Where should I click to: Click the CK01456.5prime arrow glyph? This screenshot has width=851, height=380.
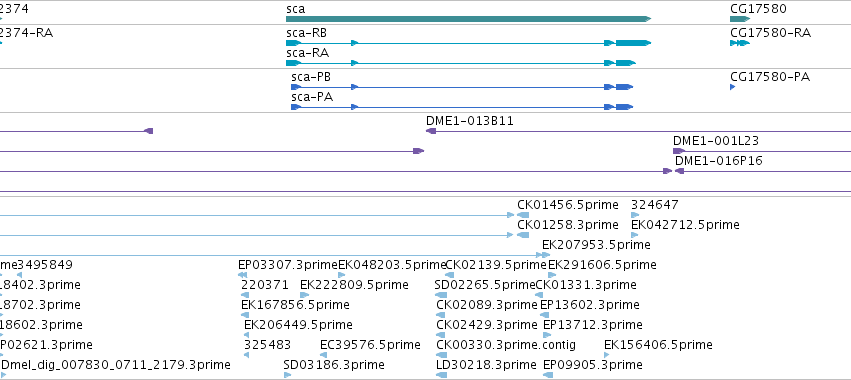pos(523,215)
